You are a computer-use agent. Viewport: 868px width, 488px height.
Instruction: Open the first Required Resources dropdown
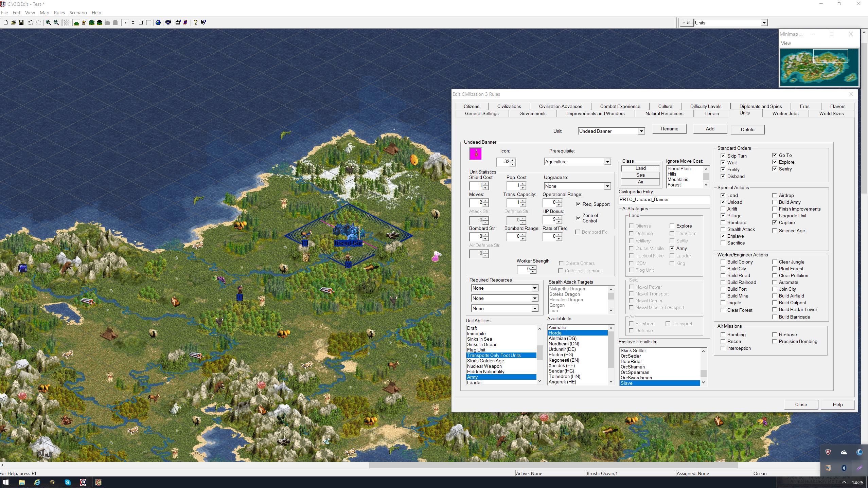pos(534,288)
